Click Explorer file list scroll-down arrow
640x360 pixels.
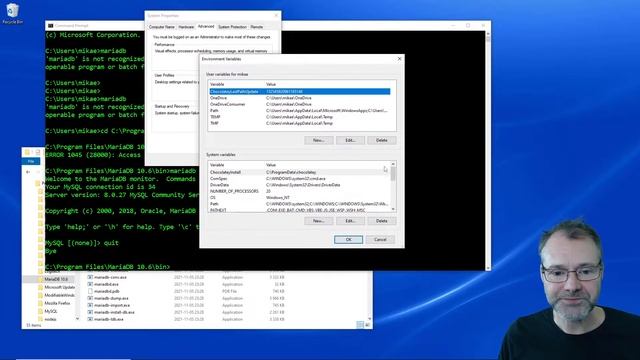point(369,319)
